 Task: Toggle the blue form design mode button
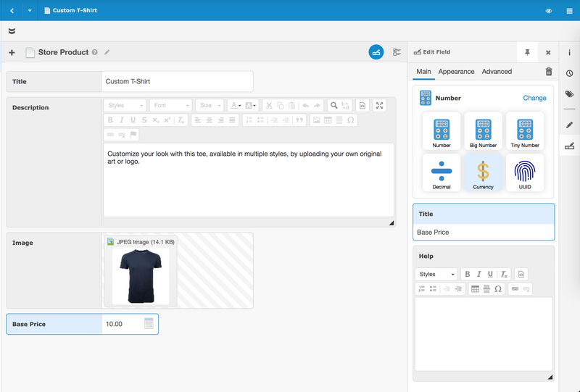tap(376, 52)
